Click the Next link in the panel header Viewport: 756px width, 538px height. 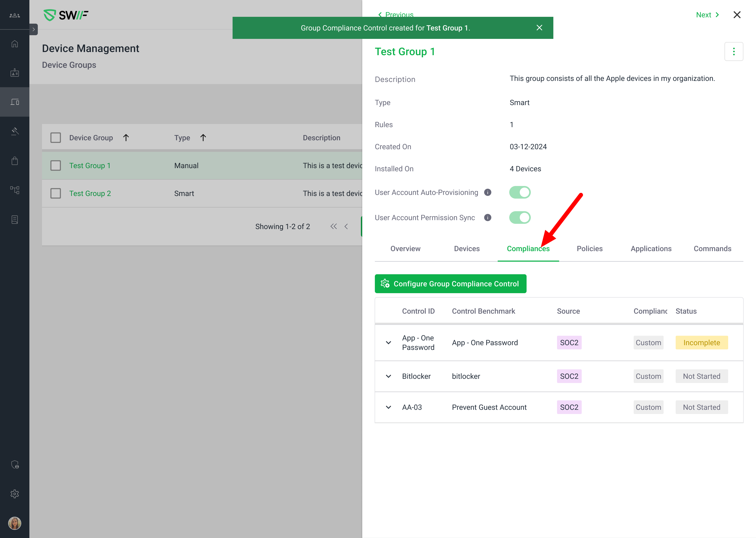pos(707,15)
